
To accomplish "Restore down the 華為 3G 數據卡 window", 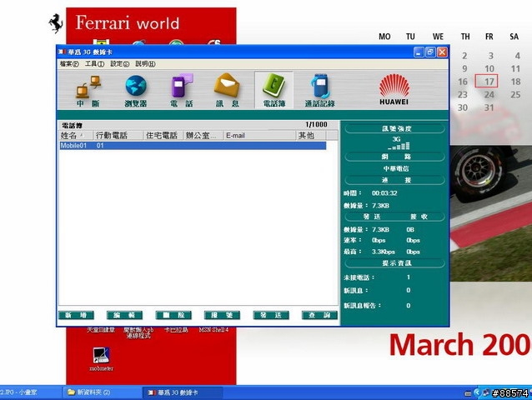I will pyautogui.click(x=430, y=52).
